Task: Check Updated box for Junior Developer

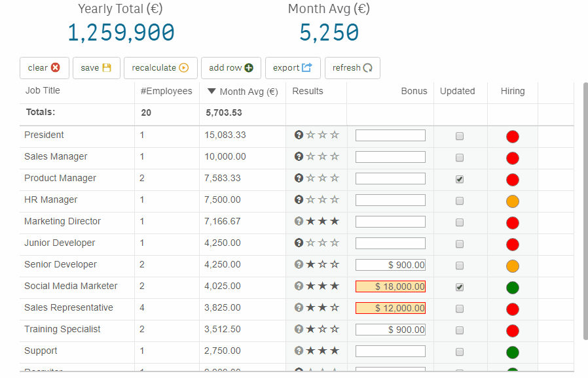Action: coord(460,244)
